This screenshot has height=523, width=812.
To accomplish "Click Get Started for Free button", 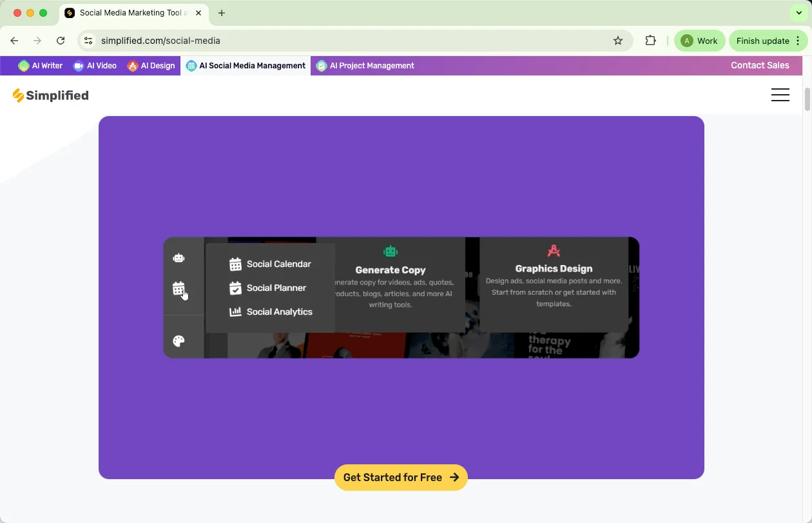I will pos(401,478).
